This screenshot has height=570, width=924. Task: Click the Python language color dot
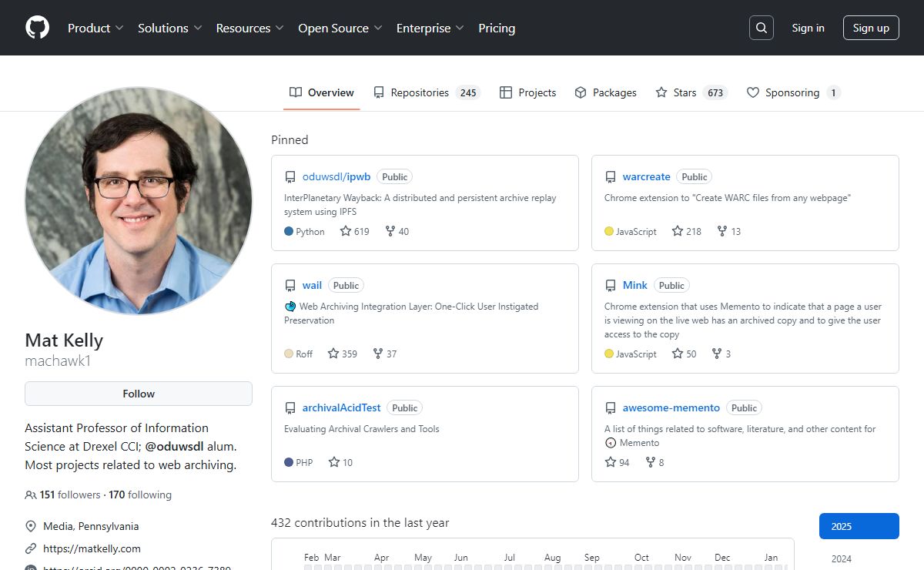(x=289, y=231)
